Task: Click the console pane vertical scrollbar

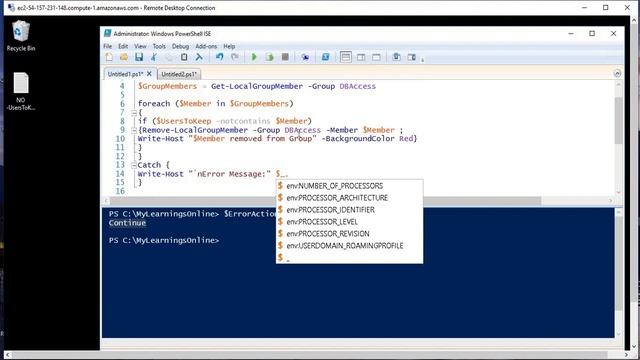Action: pos(618,272)
